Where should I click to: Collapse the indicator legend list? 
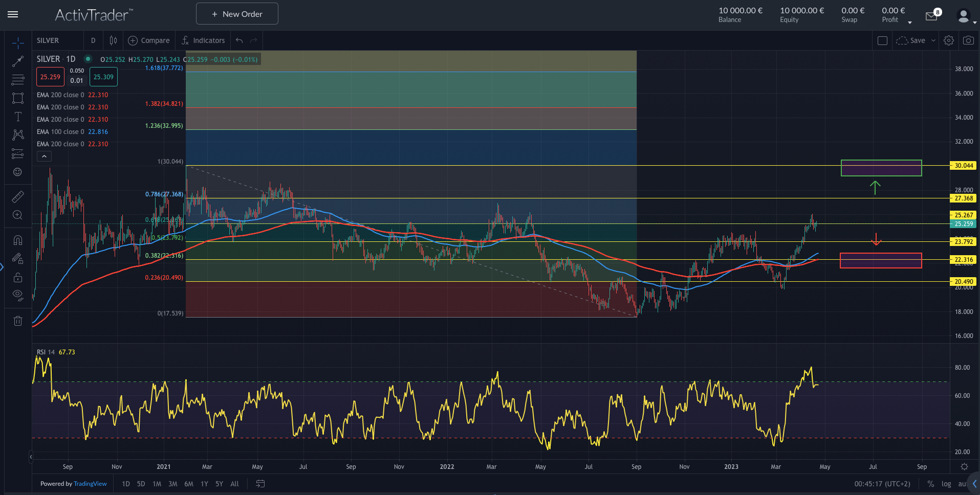[44, 156]
